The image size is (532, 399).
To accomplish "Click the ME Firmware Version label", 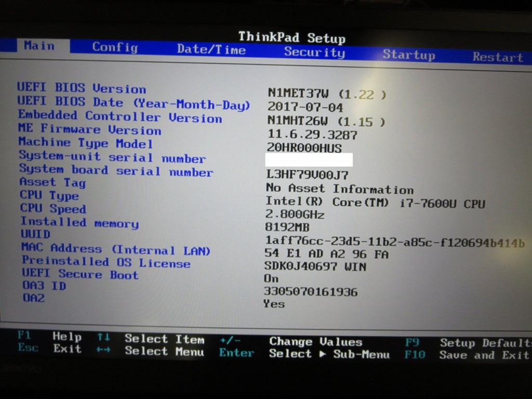I will pyautogui.click(x=89, y=129).
